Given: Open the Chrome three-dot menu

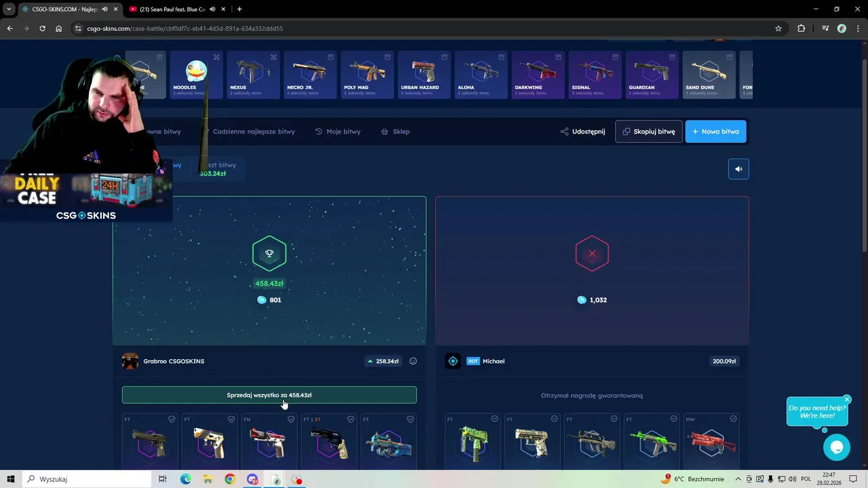Looking at the screenshot, I should pyautogui.click(x=858, y=28).
